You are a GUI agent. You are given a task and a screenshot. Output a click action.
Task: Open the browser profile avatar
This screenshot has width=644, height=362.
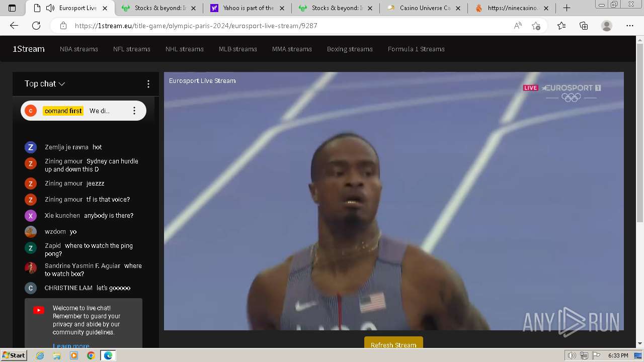click(x=607, y=26)
